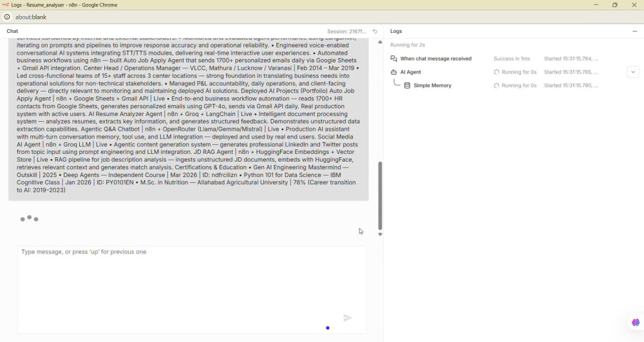This screenshot has width=644, height=342.
Task: Click the 'Started 15:31:15.784' timestamp
Action: pyautogui.click(x=571, y=59)
